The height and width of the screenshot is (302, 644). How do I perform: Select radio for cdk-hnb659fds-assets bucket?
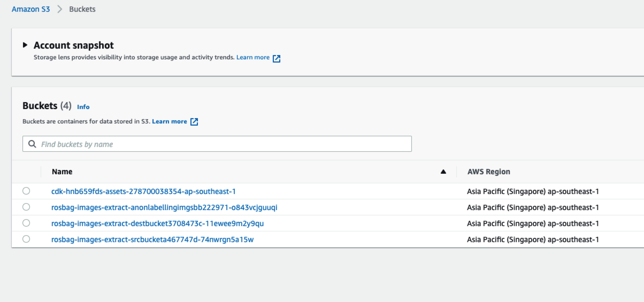click(x=26, y=191)
